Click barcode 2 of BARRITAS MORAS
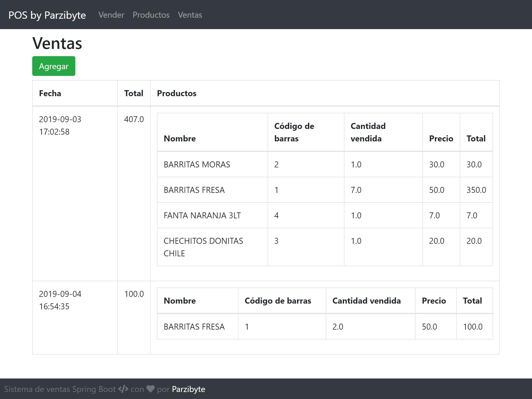The image size is (532, 399). coord(276,165)
